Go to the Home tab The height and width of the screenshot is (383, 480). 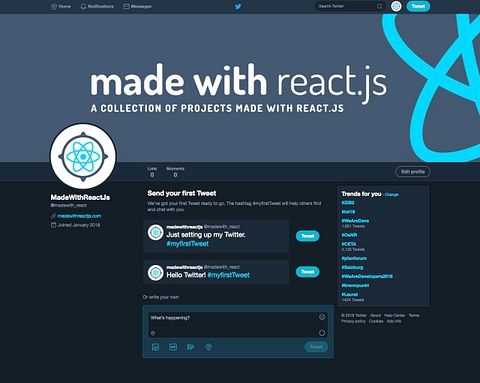61,6
